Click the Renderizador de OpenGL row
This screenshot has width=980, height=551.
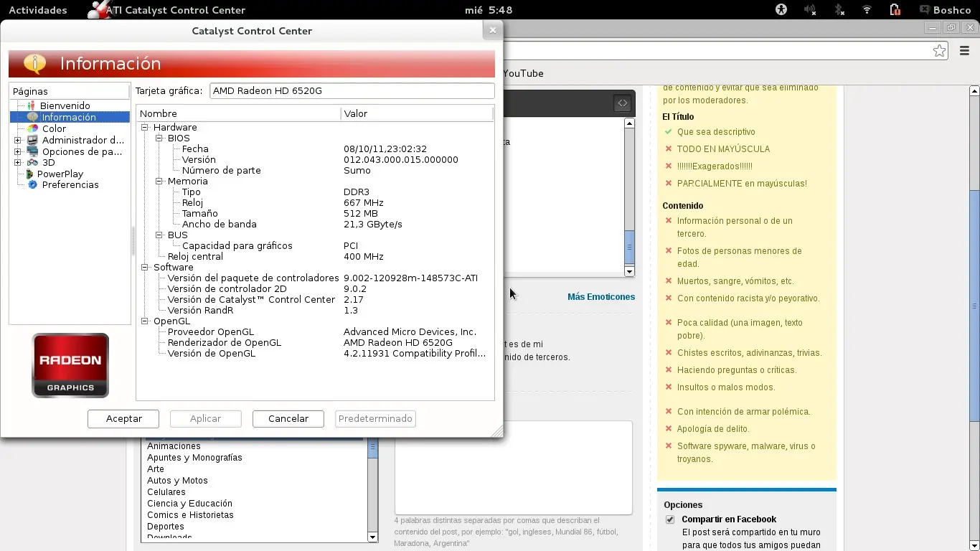point(315,343)
